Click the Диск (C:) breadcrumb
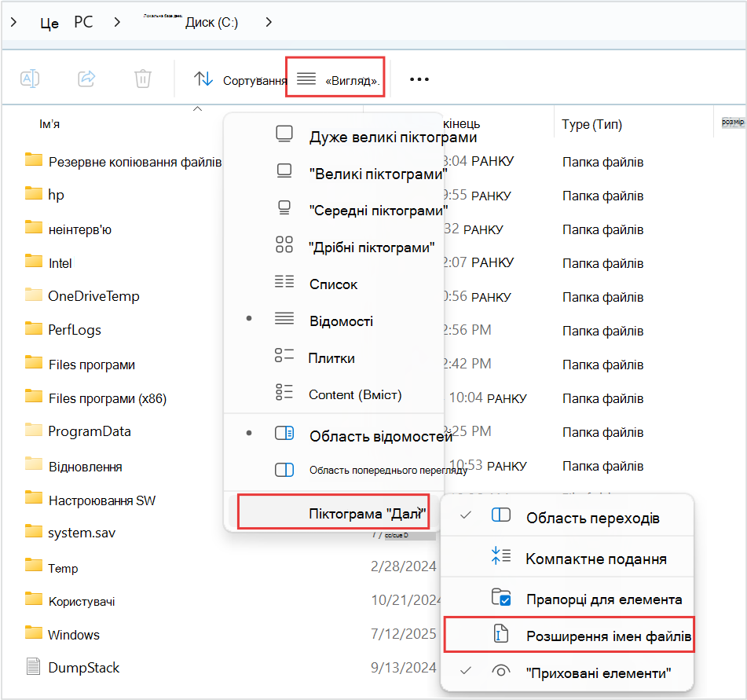 211,23
